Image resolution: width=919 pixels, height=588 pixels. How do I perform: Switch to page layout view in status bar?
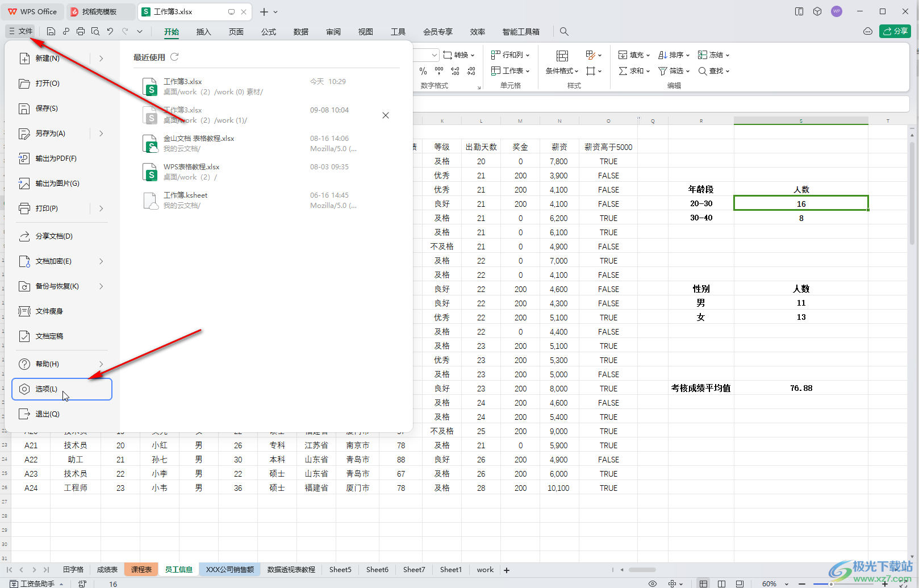coord(721,583)
